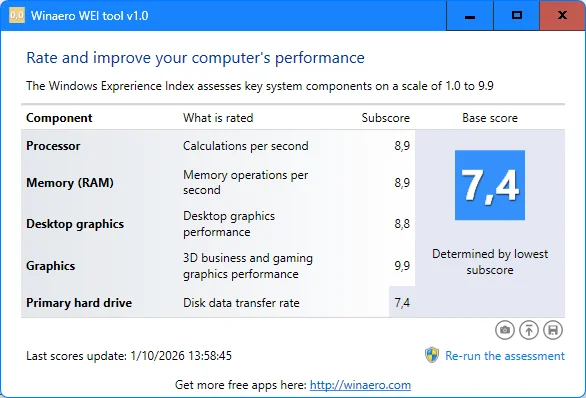Click the large 7,4 base score tile
Screen dimensions: 586x398
(x=490, y=185)
